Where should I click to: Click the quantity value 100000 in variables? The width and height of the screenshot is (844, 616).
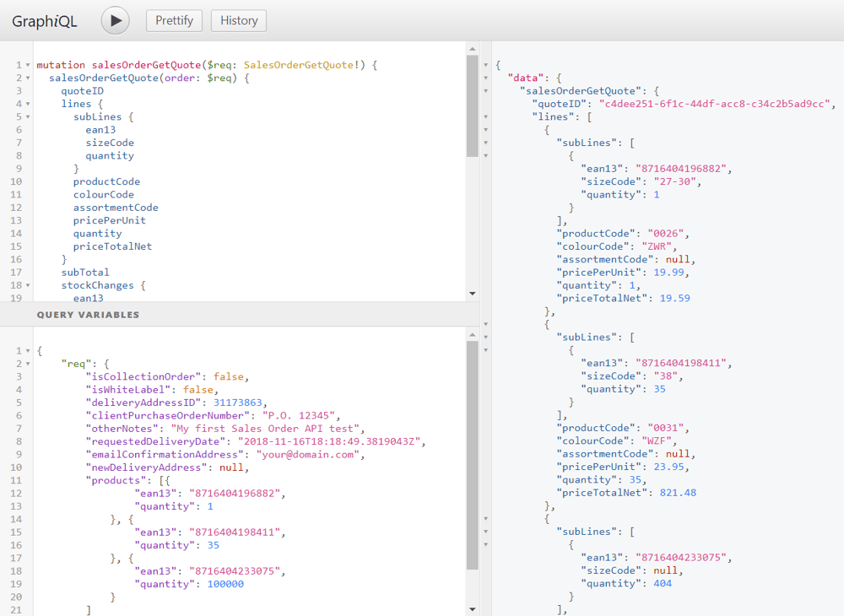coord(225,584)
